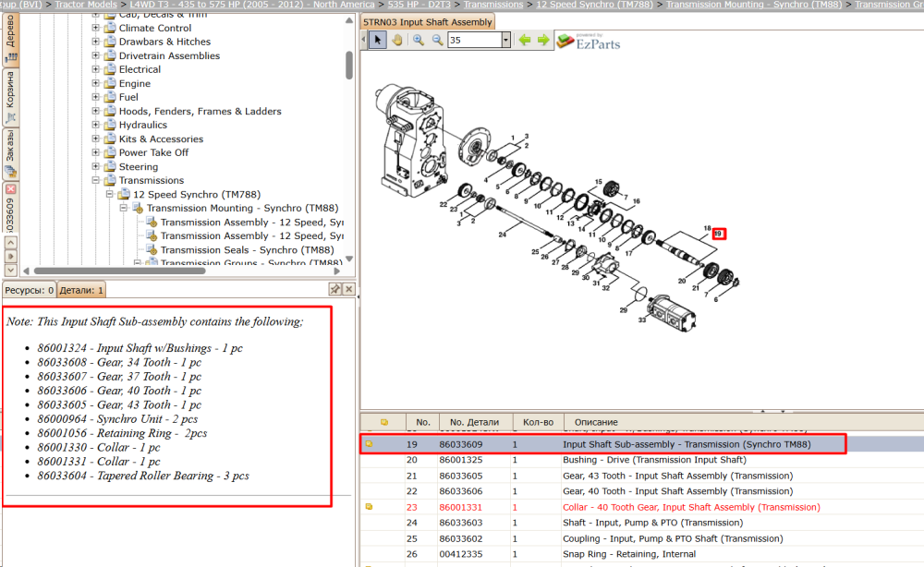Switch to the 5TRN03 Input Shaft Assembly tab

pyautogui.click(x=427, y=22)
